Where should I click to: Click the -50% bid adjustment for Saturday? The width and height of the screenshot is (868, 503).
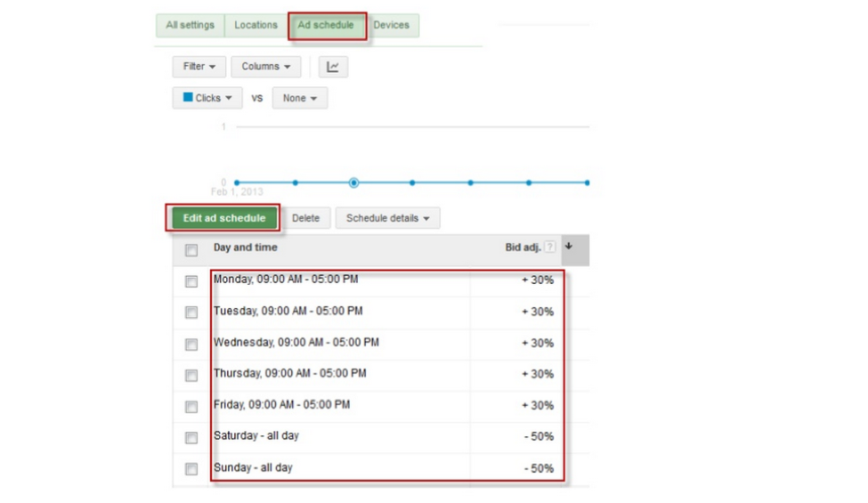[539, 437]
